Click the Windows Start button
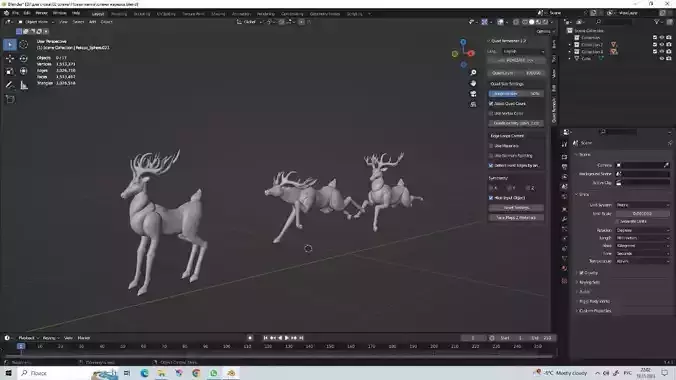 (8, 373)
